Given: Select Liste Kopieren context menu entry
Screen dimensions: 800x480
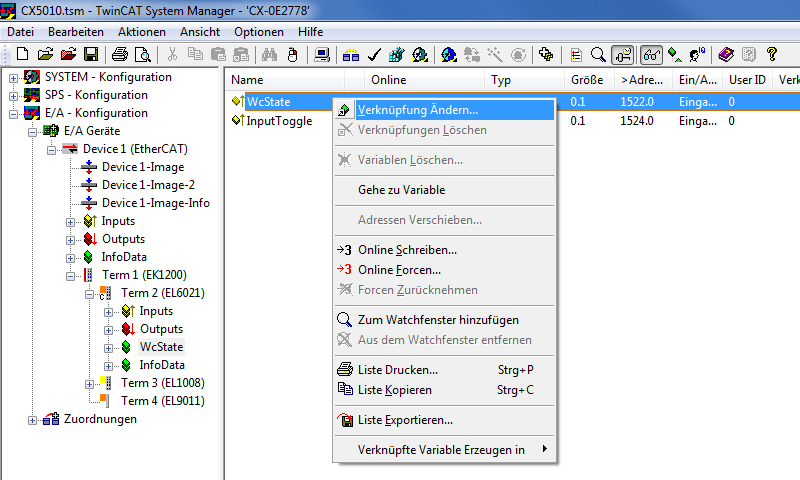Looking at the screenshot, I should tap(444, 390).
